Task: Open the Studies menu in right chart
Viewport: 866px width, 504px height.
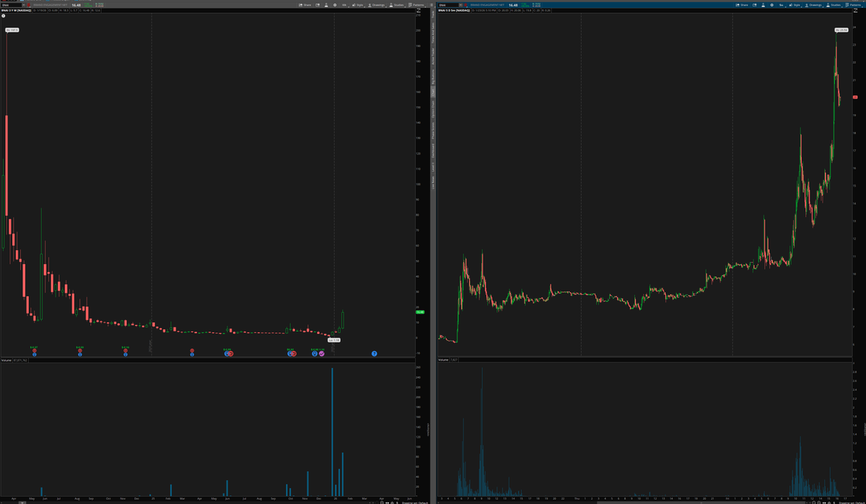Action: point(834,5)
